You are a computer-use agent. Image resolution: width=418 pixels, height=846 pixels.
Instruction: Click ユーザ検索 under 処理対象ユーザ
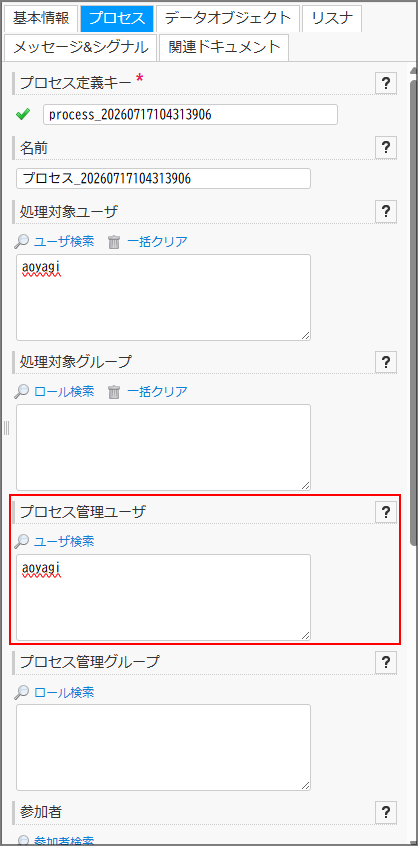coord(64,241)
